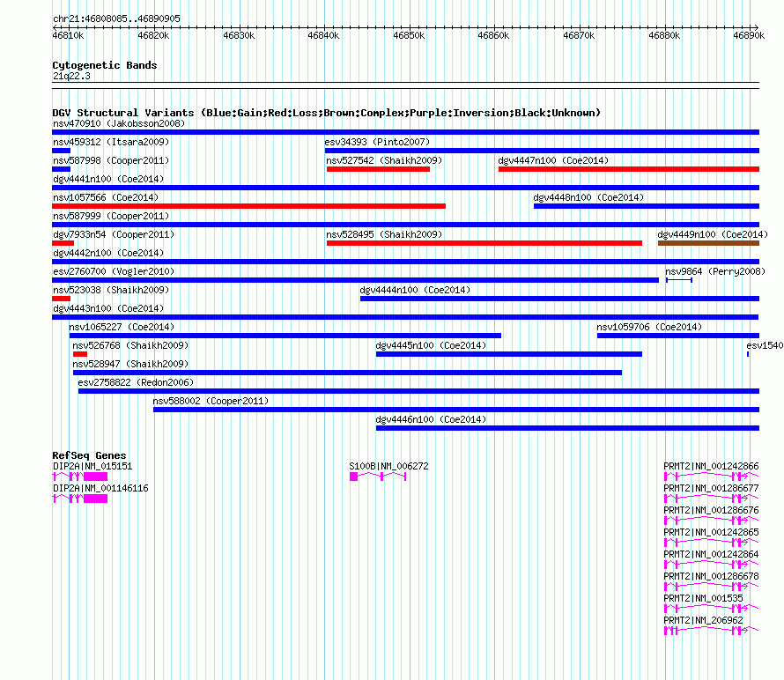Screen dimensions: 784x680
Task: Click the DGV Structural Variants track title
Action: point(326,113)
